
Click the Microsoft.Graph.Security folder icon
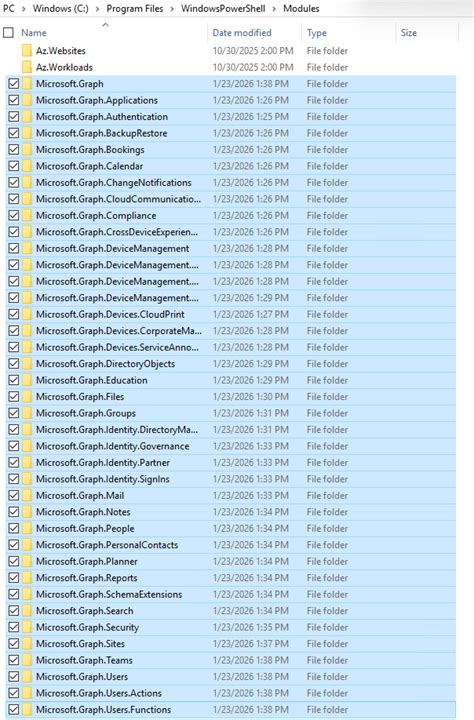[x=27, y=627]
